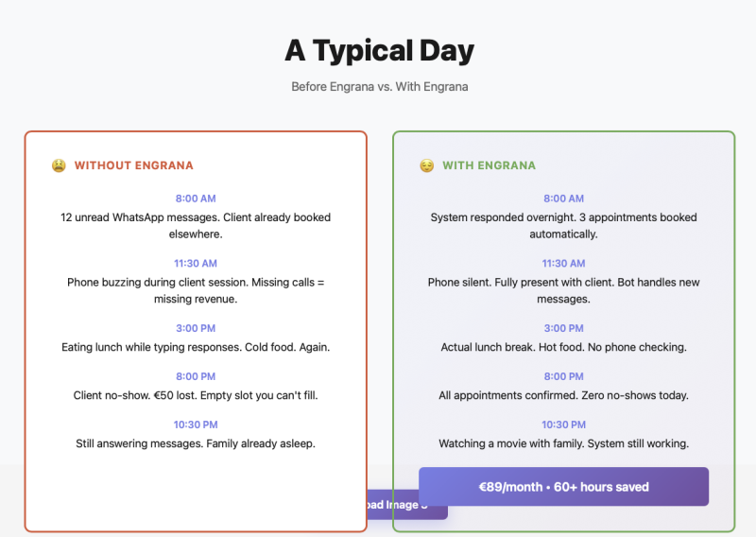
Task: Click the tired face emoji icon
Action: pyautogui.click(x=59, y=165)
